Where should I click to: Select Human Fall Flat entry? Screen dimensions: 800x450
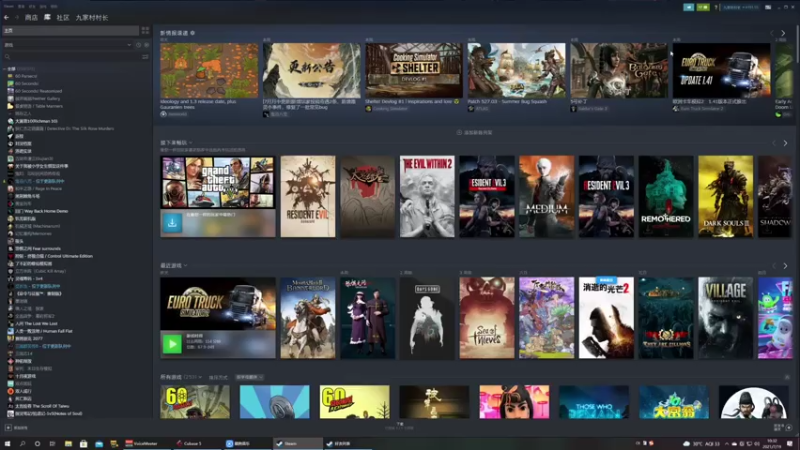coord(40,331)
